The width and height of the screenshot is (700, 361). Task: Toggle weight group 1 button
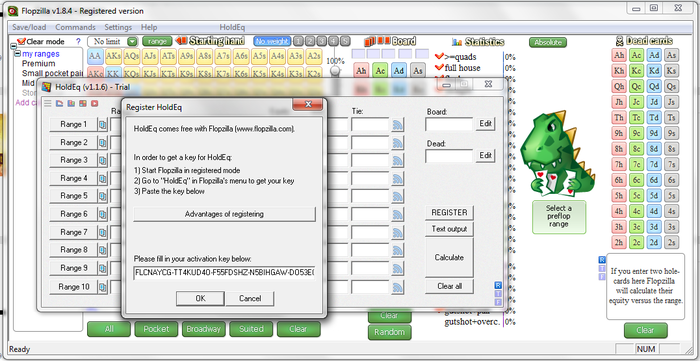[299, 41]
